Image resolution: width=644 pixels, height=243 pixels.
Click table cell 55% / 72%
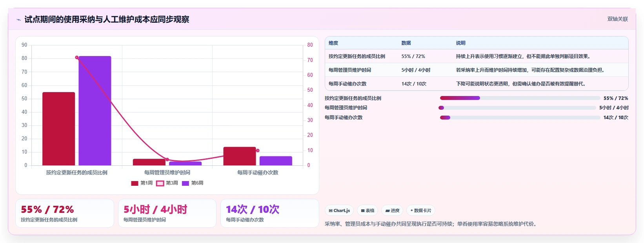(413, 56)
